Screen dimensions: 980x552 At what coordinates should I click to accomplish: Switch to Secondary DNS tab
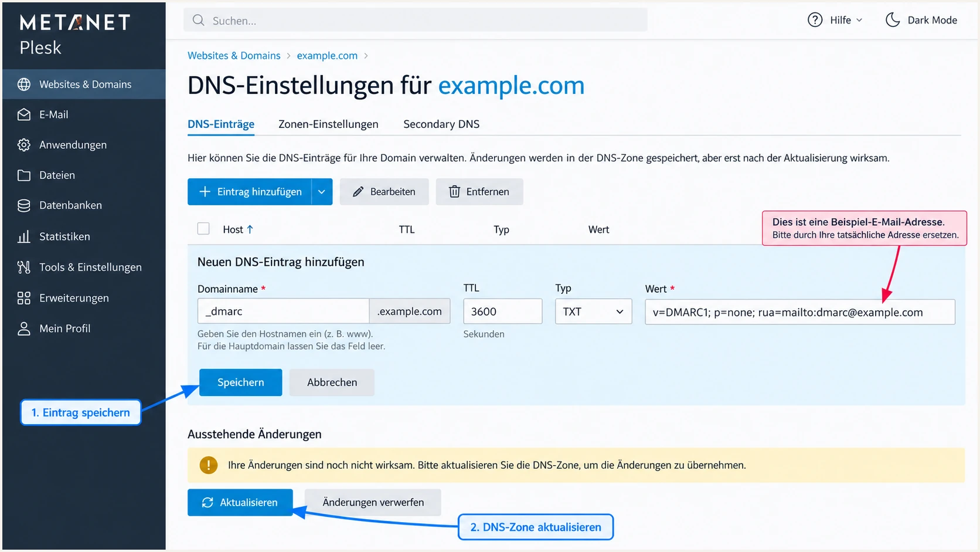tap(441, 124)
